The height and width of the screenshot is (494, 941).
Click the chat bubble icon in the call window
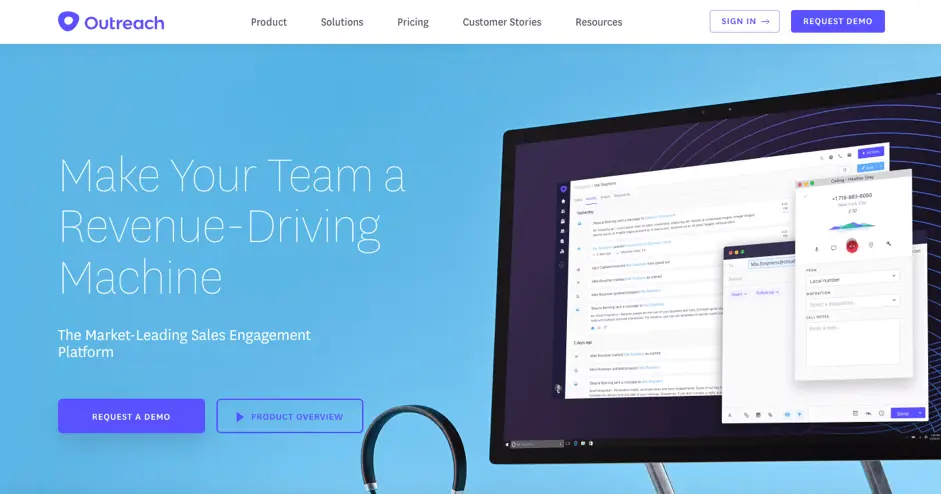pos(834,247)
